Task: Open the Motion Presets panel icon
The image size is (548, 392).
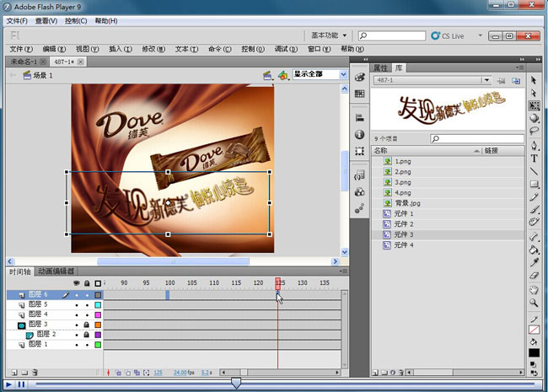Action: point(360,208)
